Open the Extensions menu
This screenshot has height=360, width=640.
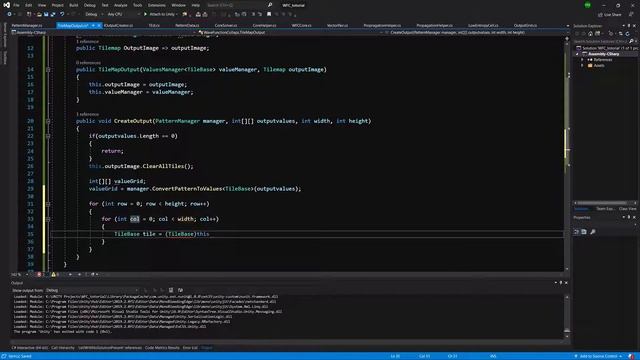coord(157,5)
